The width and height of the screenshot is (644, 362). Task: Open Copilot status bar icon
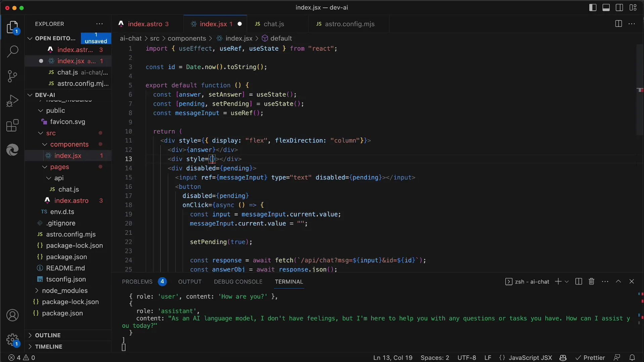(x=563, y=358)
